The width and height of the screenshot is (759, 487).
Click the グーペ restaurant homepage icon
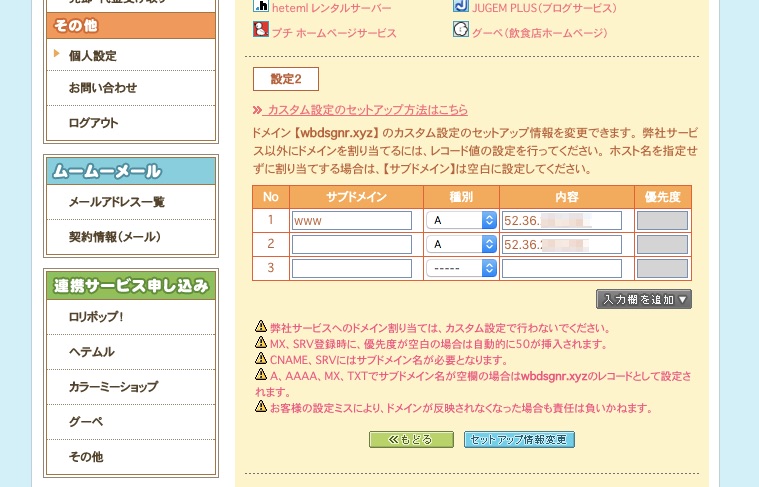pyautogui.click(x=461, y=29)
